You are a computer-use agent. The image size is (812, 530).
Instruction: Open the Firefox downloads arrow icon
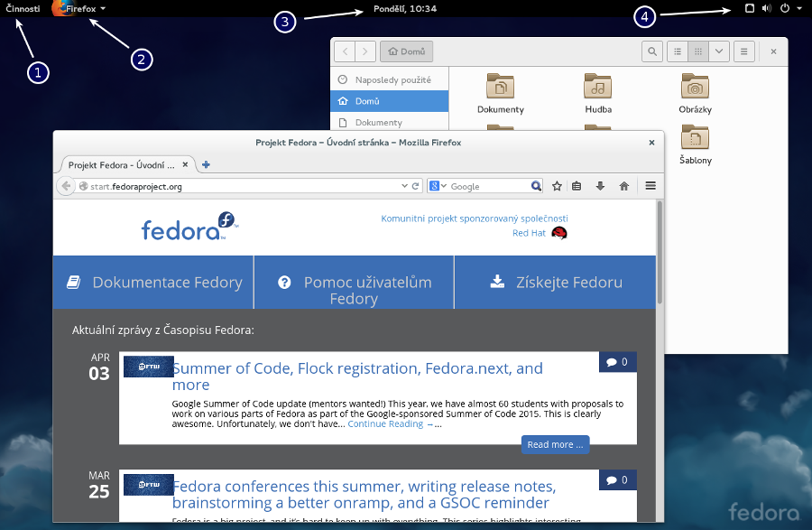pyautogui.click(x=600, y=186)
